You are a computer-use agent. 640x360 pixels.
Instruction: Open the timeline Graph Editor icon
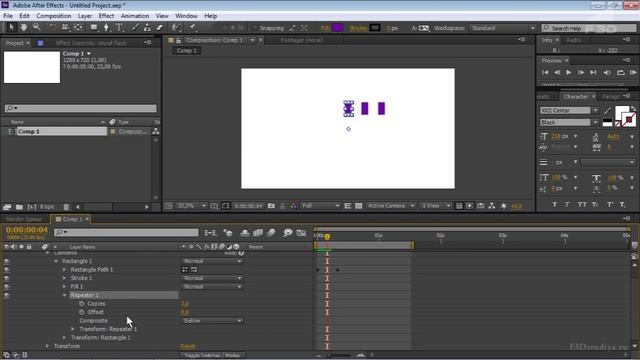tap(301, 233)
